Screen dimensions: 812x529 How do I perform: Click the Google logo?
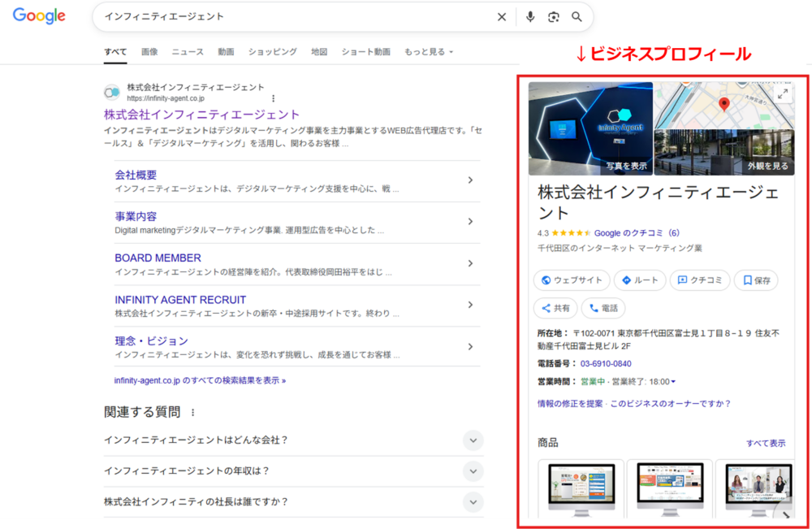point(39,16)
